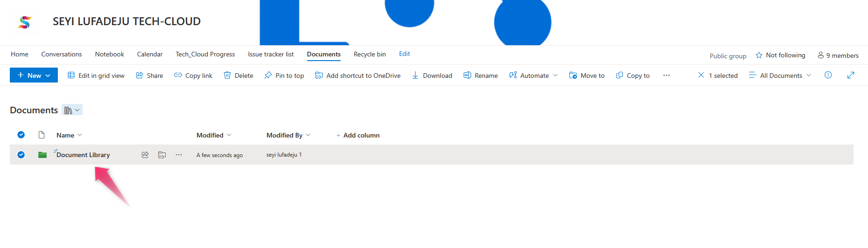Expand content to full screen icon

point(851,75)
